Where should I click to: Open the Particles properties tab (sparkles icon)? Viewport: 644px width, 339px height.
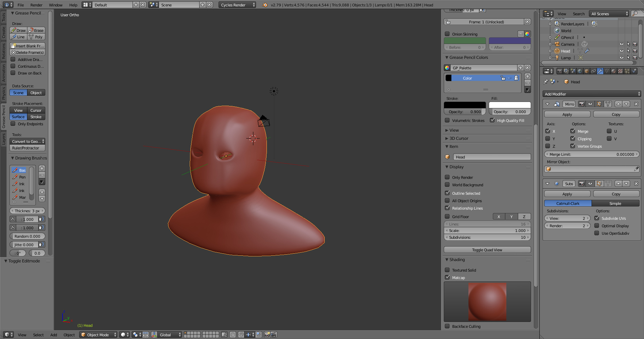tap(627, 71)
